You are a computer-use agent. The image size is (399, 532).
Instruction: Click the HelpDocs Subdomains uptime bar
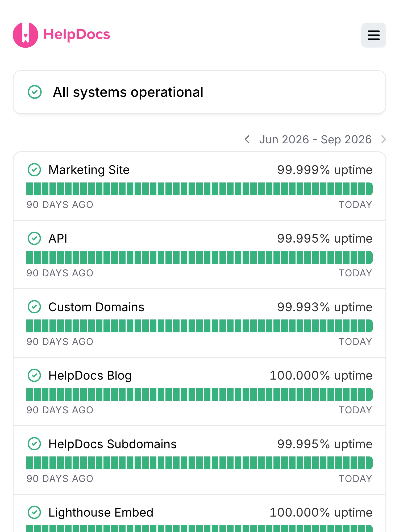pos(199,463)
